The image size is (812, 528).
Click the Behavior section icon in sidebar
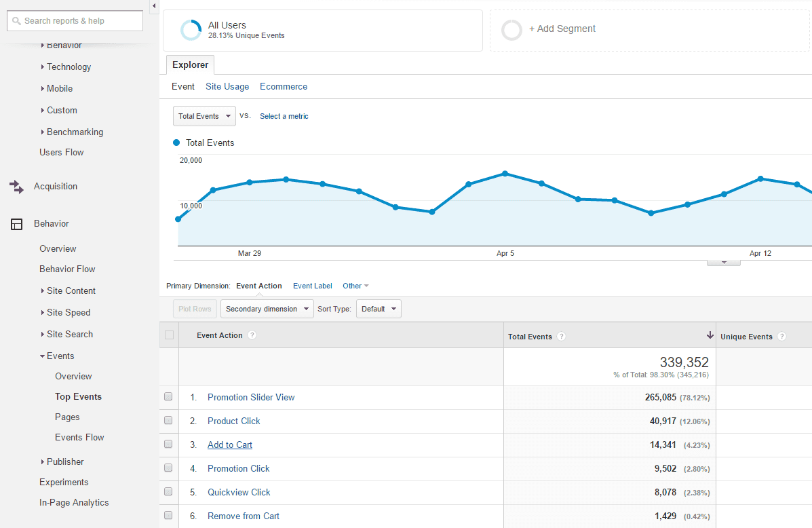[16, 223]
